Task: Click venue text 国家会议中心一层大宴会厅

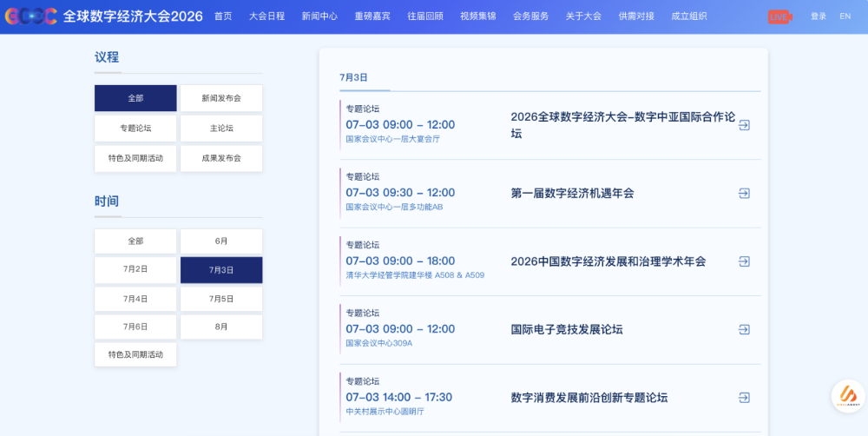Action: (x=393, y=139)
